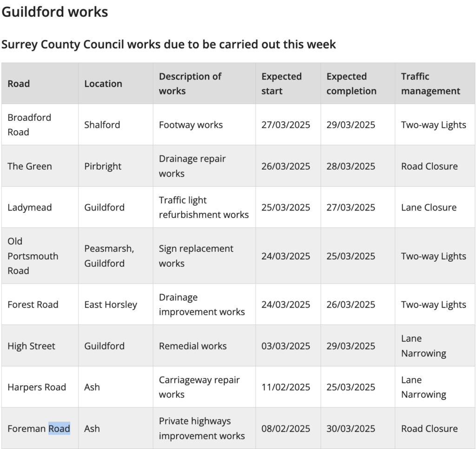Click the highlighted word Road in Foreman Road

pyautogui.click(x=59, y=429)
